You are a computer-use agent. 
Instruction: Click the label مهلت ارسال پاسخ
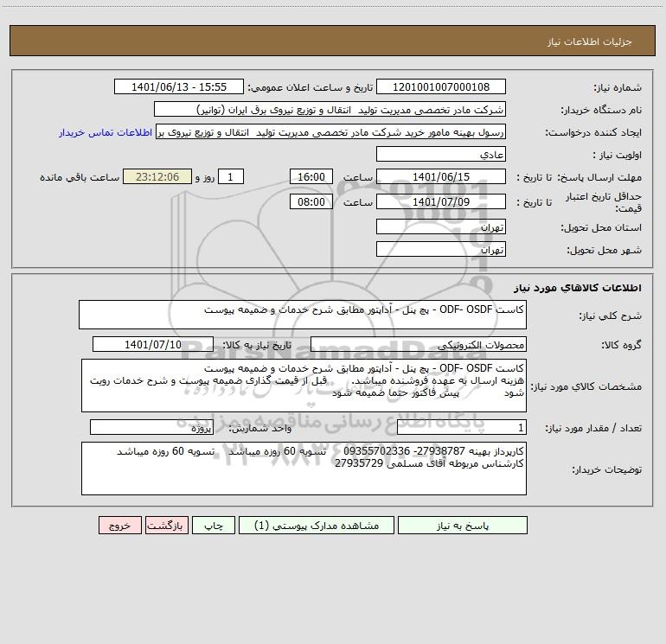click(599, 177)
